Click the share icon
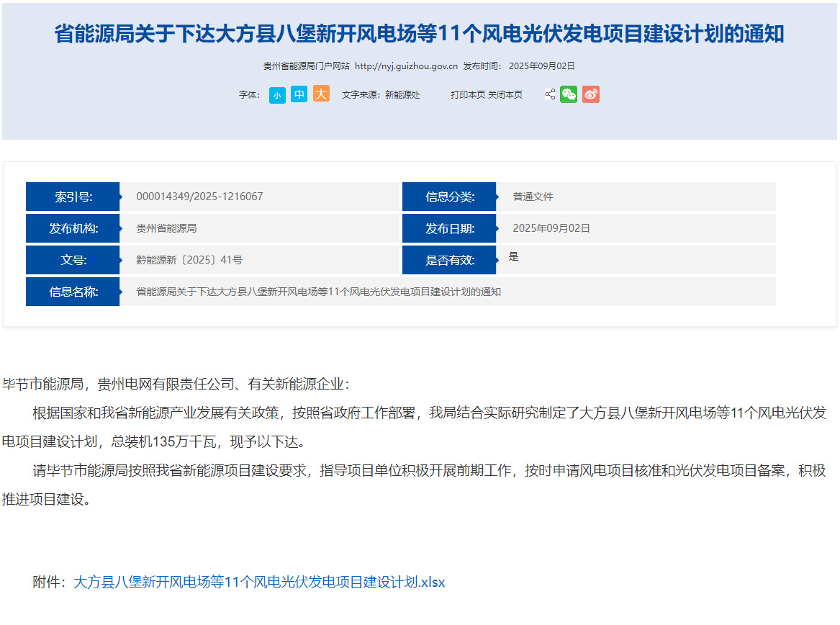 [x=550, y=94]
